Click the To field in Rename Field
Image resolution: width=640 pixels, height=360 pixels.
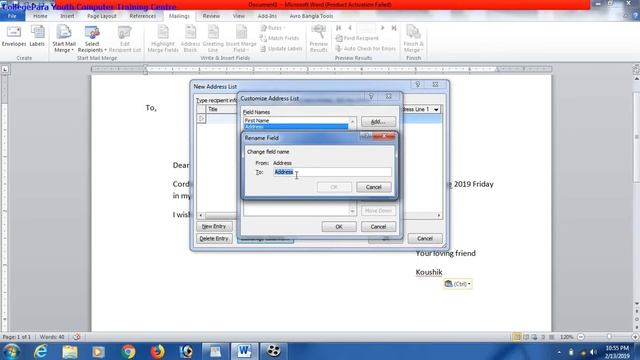pos(332,172)
